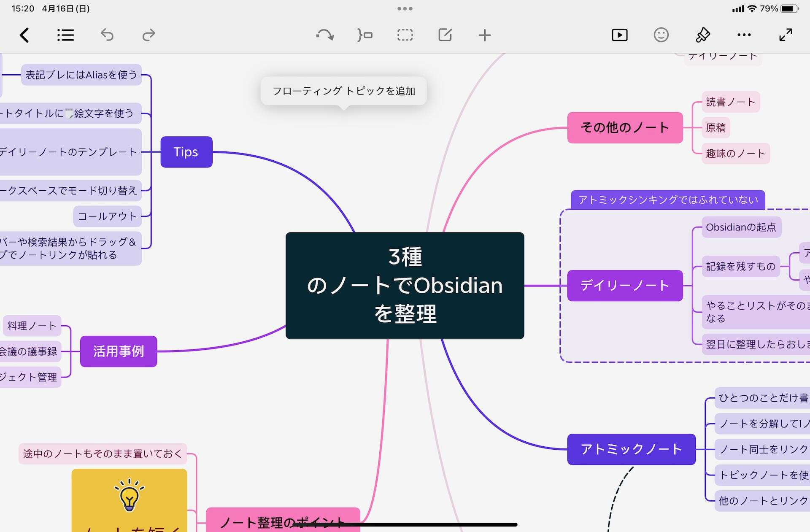
Task: Select the light bulb sticker
Action: tap(129, 495)
